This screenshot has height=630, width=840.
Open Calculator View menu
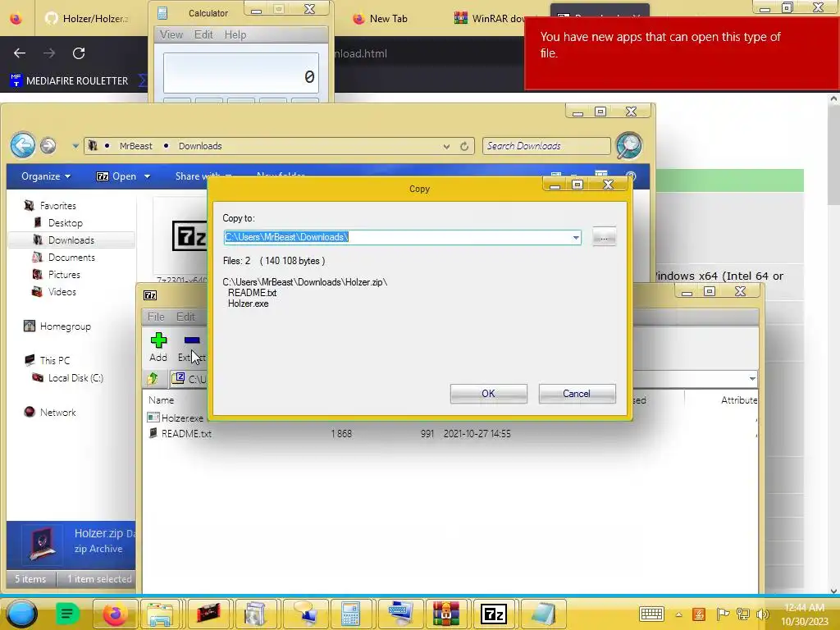coord(171,34)
